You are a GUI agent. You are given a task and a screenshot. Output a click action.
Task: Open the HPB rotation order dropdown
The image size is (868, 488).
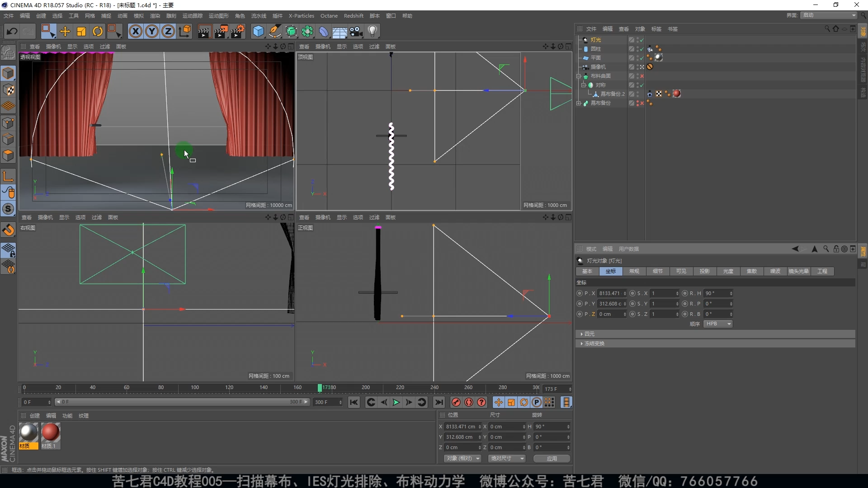tap(718, 324)
